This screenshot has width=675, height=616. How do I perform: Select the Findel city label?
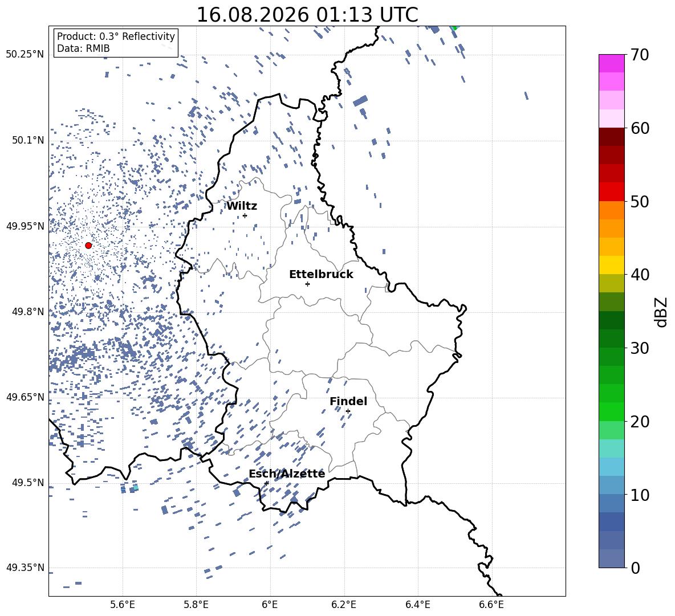[348, 401]
